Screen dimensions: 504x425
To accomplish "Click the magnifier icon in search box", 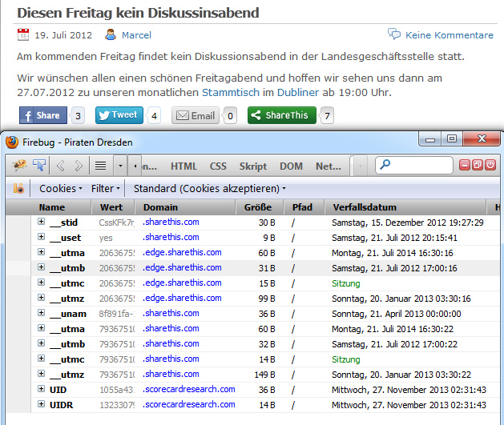I will click(x=385, y=164).
